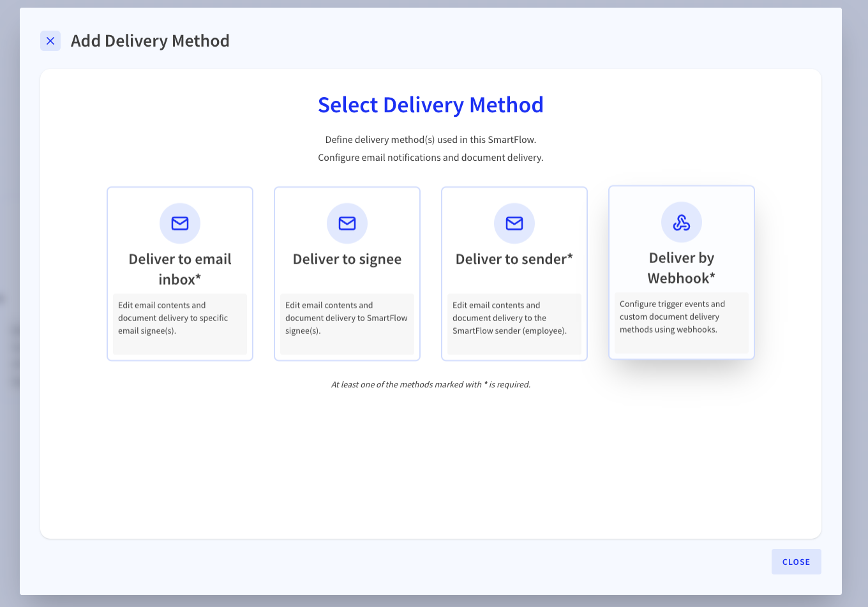Click the note 'At least one of the methods marked'
The width and height of the screenshot is (868, 607).
[x=431, y=384]
